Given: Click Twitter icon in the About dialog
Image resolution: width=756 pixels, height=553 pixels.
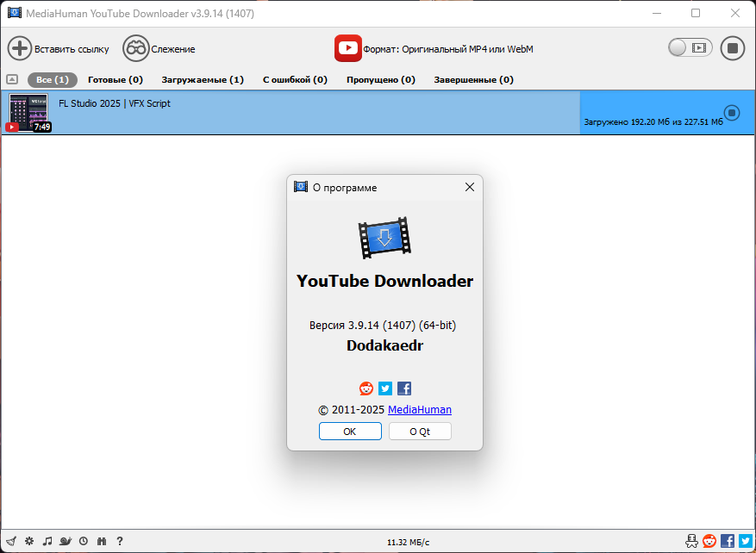Looking at the screenshot, I should pos(385,388).
